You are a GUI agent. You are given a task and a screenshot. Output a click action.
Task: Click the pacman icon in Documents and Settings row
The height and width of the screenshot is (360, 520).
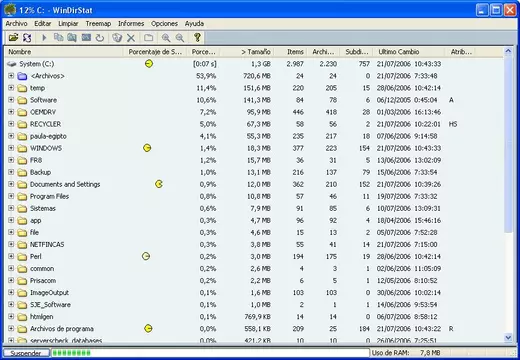click(159, 184)
